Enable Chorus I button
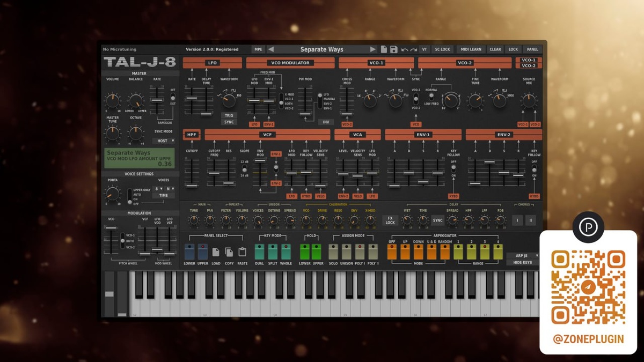 coord(517,220)
